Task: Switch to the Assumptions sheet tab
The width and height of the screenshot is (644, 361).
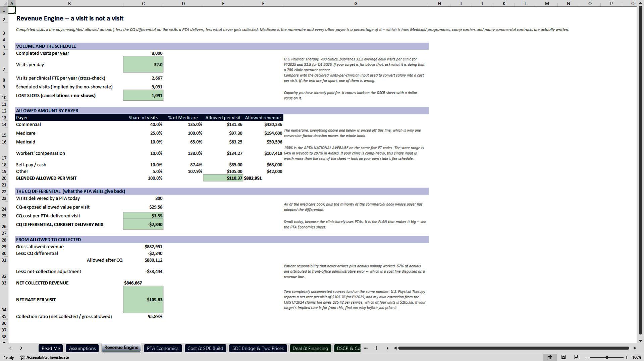Action: 82,348
